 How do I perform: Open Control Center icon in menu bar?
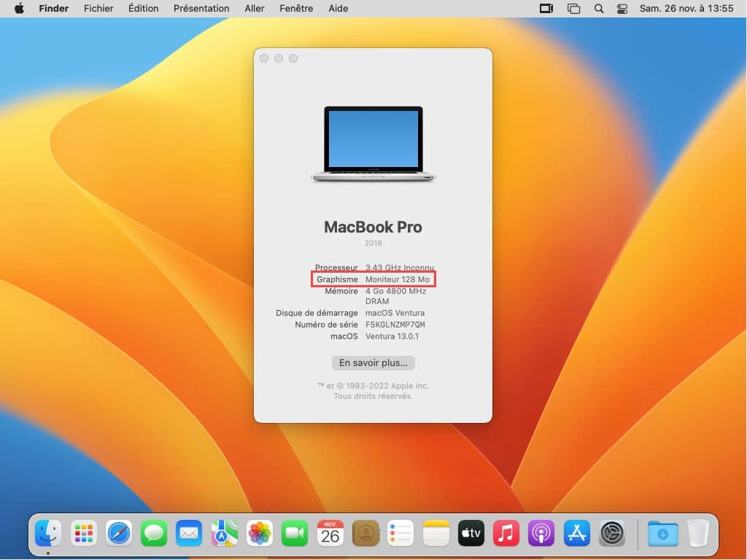tap(622, 9)
